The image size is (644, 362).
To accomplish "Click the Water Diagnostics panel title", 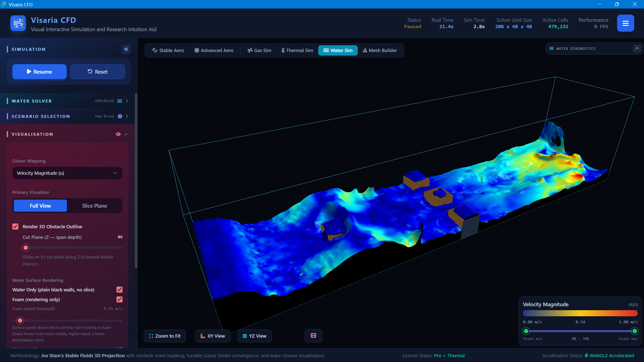I will (x=576, y=49).
